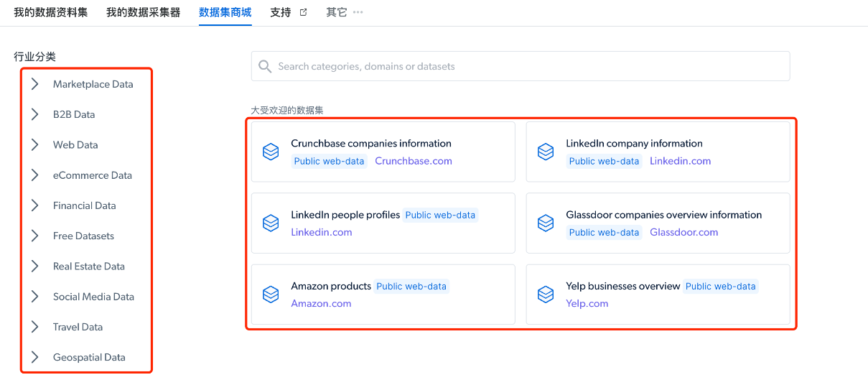Click the Amazon.com link

pos(321,303)
